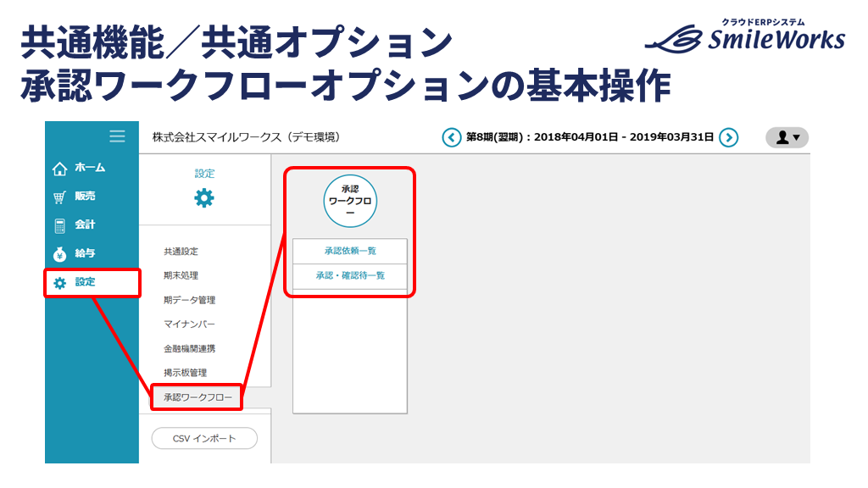Viewport: 868px width, 488px height.
Task: Click the fiscal period text 第8期(翌期)
Action: click(x=495, y=137)
